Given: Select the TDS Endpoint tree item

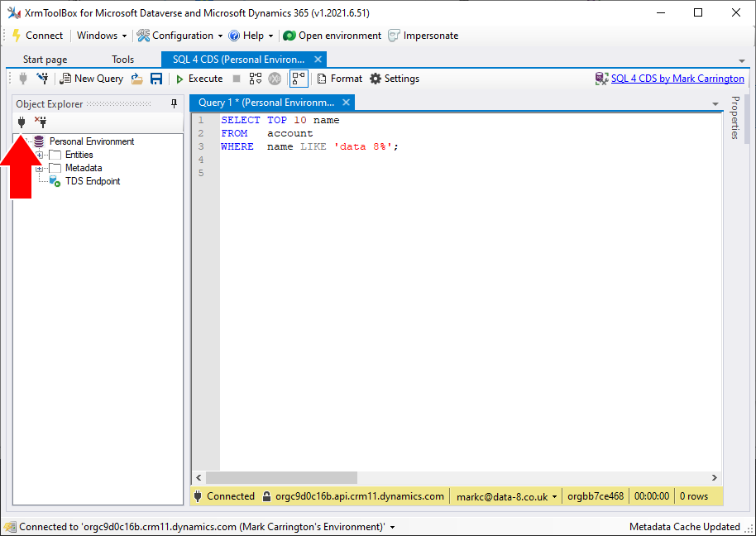Looking at the screenshot, I should 92,181.
